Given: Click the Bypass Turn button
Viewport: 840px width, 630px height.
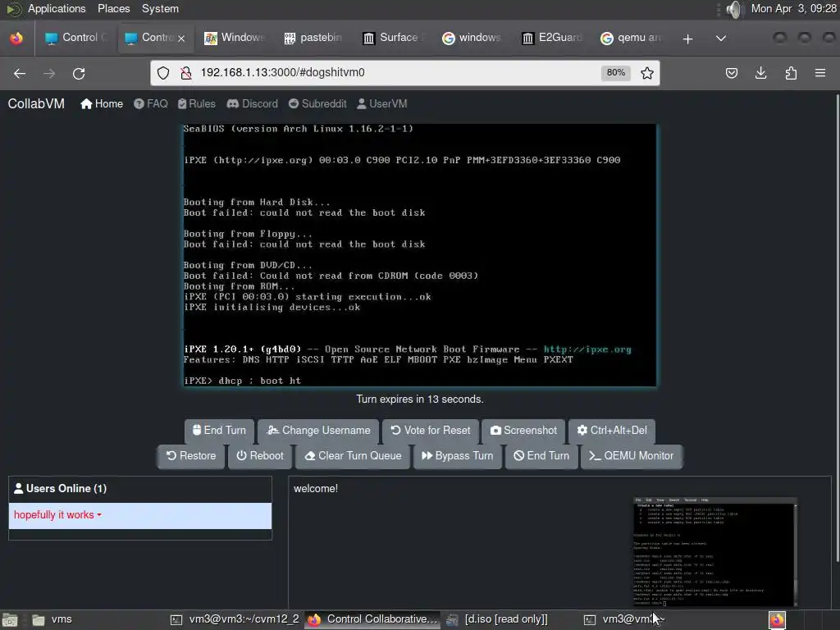Looking at the screenshot, I should [x=457, y=456].
